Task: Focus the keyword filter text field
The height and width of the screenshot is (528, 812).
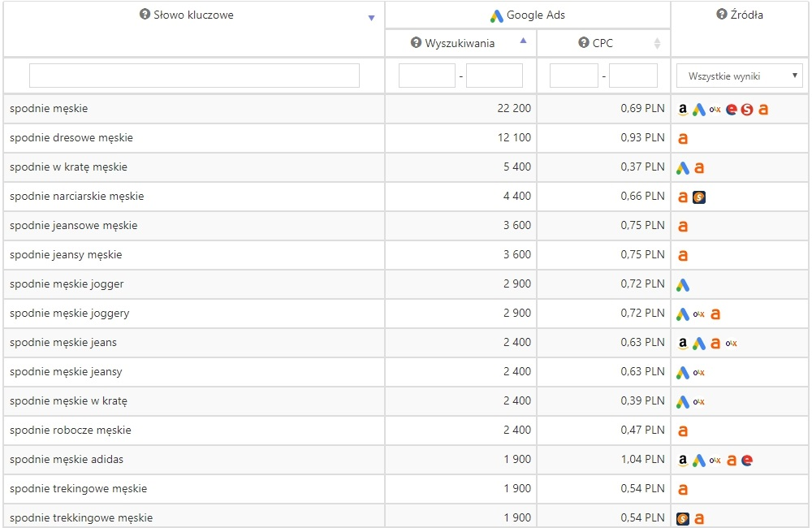Action: pos(194,76)
